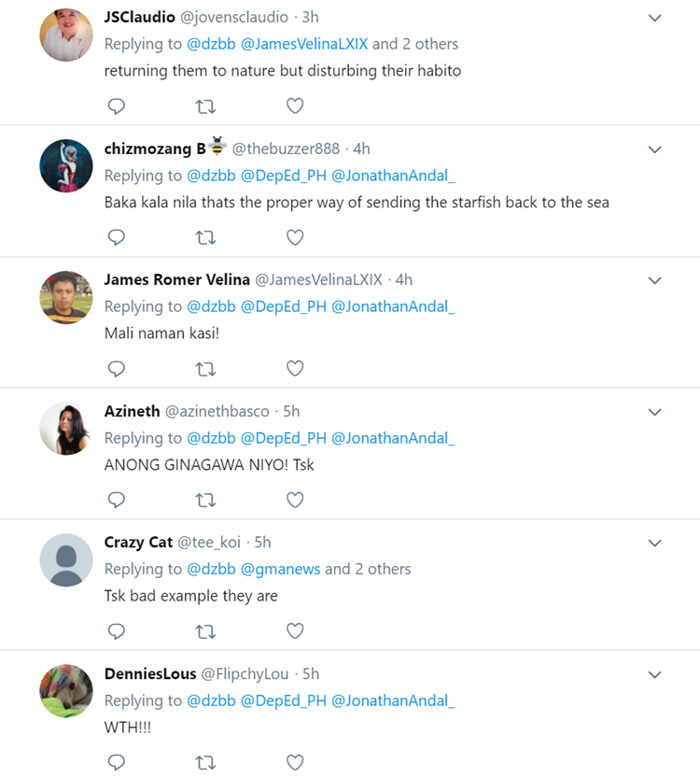This screenshot has height=778, width=700.
Task: Open chizmozang B's profile picture
Action: coord(66,166)
